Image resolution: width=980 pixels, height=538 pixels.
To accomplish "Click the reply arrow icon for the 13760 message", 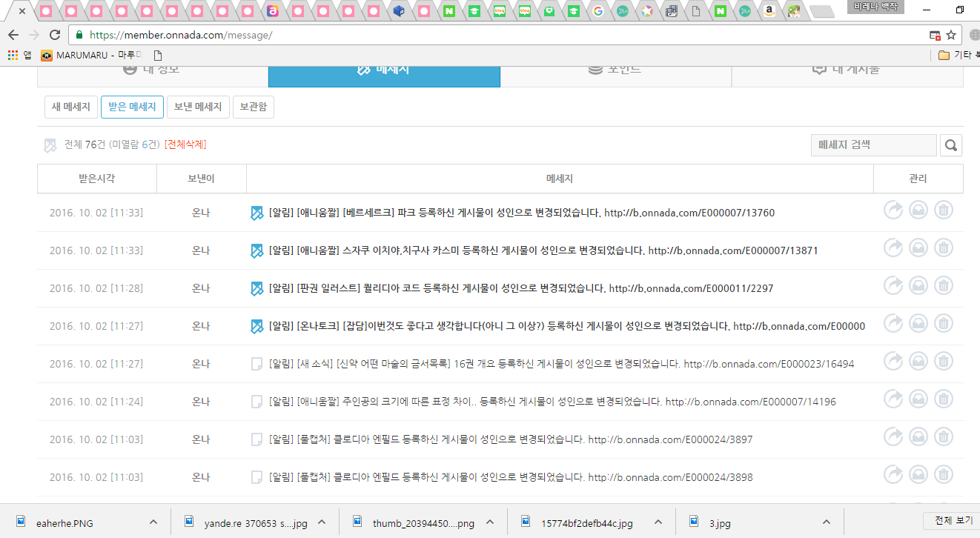I will [893, 210].
